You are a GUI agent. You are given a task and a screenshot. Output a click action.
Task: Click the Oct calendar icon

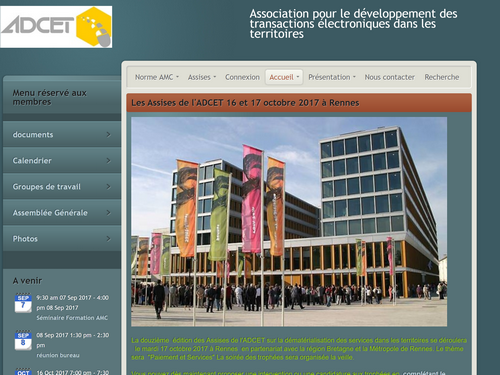23,372
